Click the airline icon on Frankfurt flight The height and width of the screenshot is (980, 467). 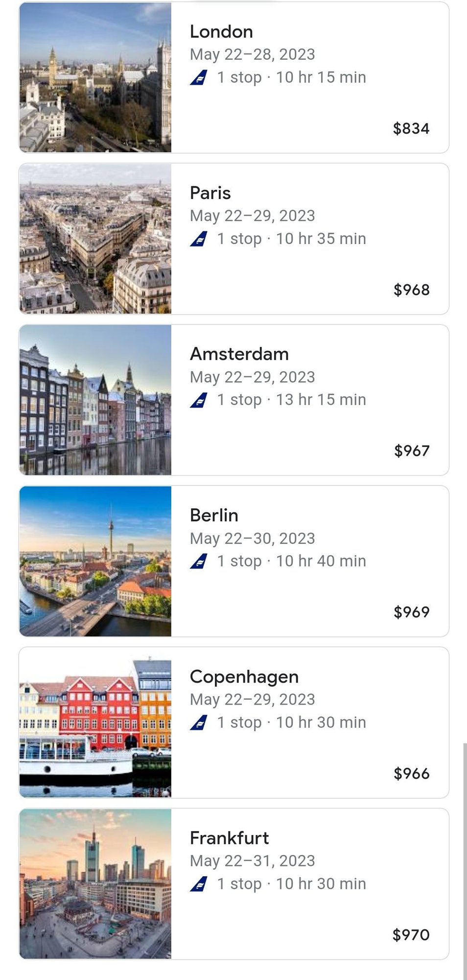pyautogui.click(x=199, y=884)
